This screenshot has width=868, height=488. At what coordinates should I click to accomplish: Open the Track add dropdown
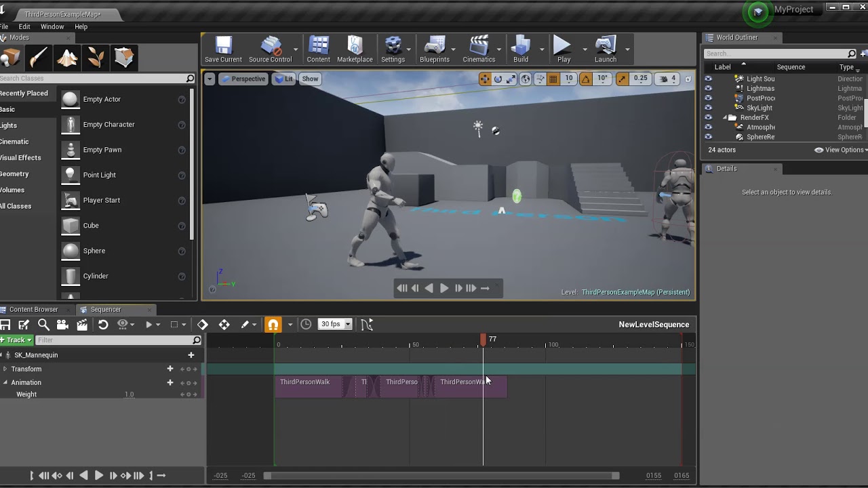[x=16, y=340]
